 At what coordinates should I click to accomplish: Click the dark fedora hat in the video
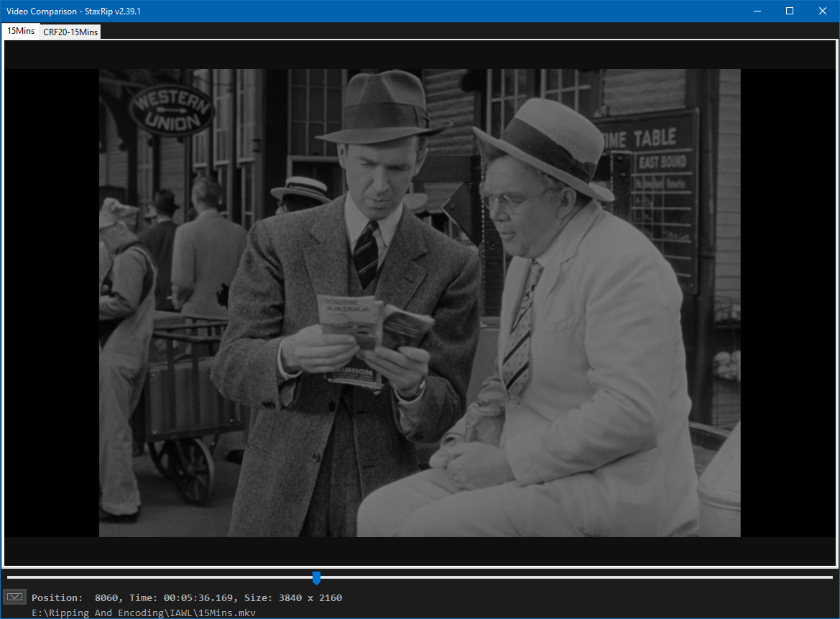point(383,108)
